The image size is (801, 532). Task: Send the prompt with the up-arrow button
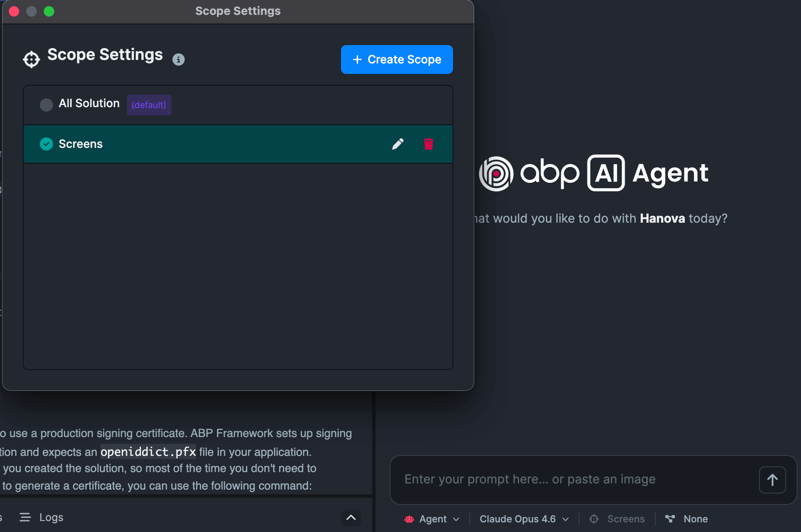coord(772,480)
